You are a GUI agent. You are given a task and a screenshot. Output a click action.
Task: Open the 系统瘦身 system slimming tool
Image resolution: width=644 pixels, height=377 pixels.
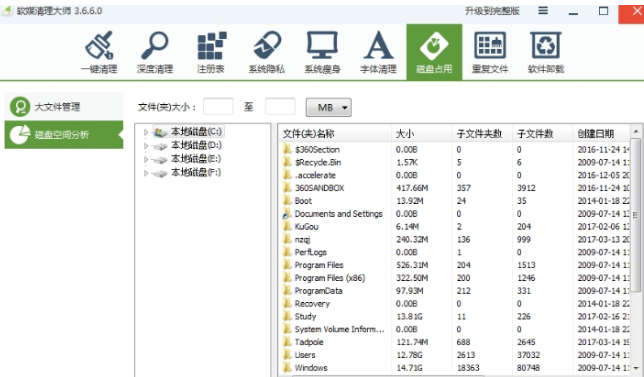point(322,52)
